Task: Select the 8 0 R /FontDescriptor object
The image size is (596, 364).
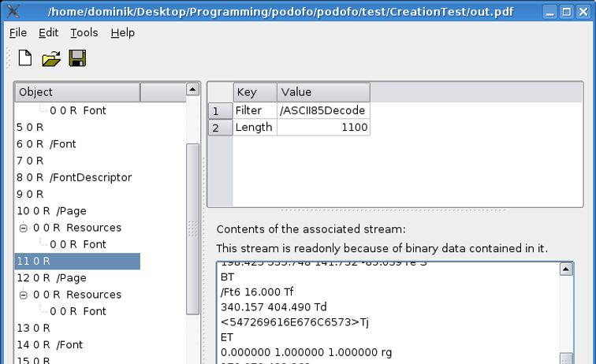Action: point(73,177)
